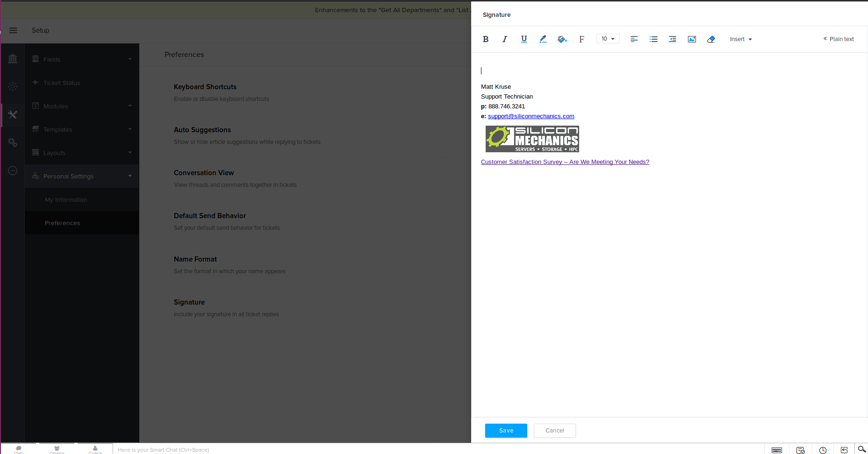Open the Customer Satisfaction Survey link

(565, 162)
